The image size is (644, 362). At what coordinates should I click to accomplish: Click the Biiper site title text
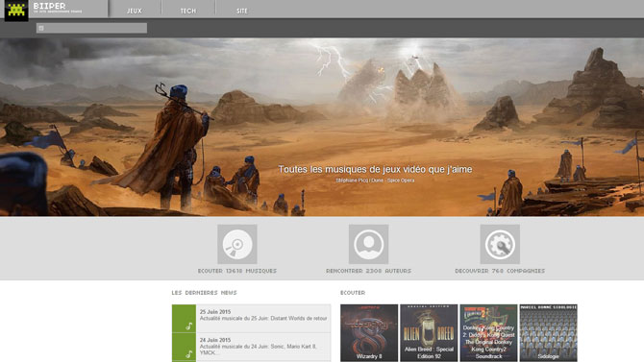pyautogui.click(x=50, y=6)
